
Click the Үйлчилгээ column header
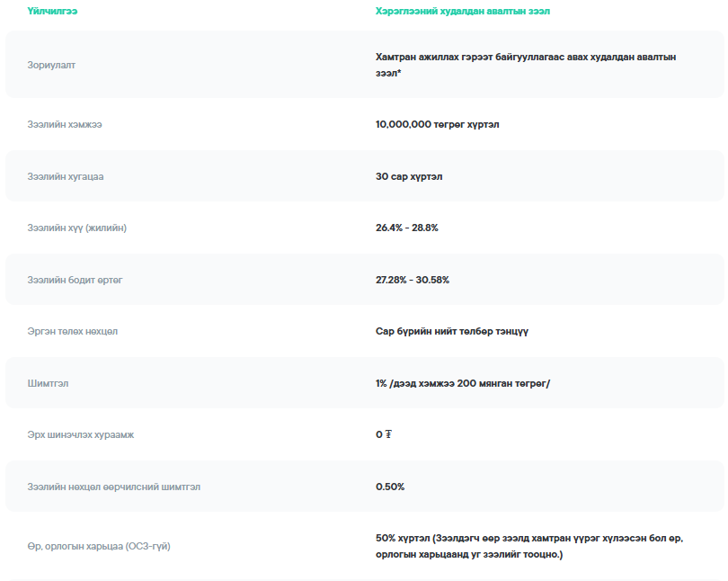51,12
